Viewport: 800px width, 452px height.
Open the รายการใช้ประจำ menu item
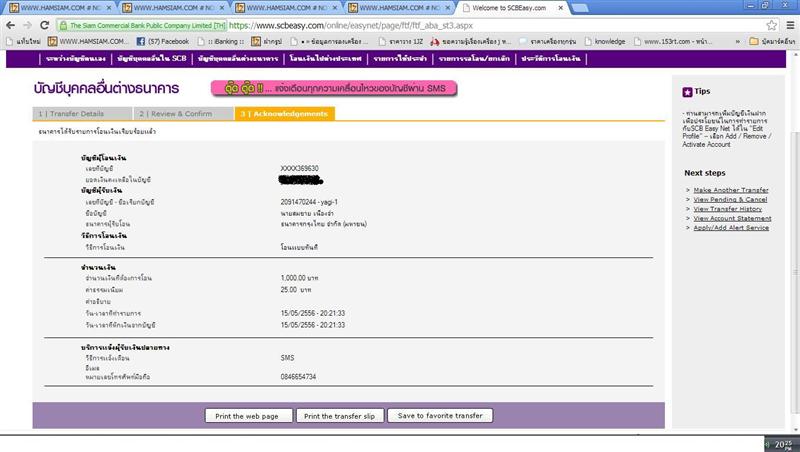pos(400,59)
